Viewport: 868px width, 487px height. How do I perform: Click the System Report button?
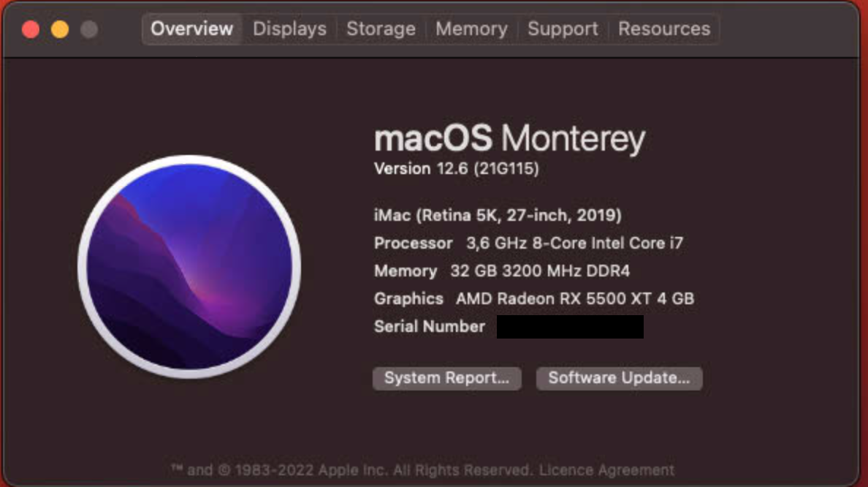(x=446, y=378)
